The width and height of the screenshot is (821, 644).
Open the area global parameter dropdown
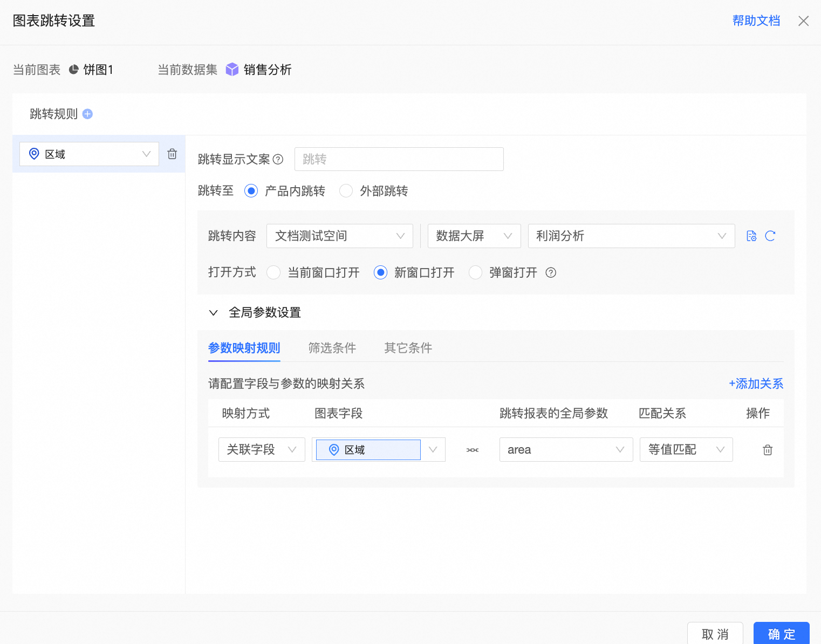click(x=566, y=449)
